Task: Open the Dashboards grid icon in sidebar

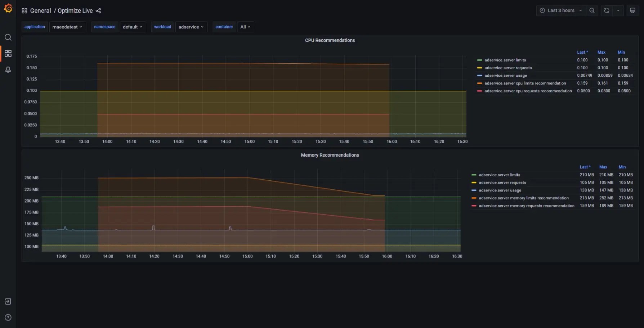Action: click(x=8, y=53)
